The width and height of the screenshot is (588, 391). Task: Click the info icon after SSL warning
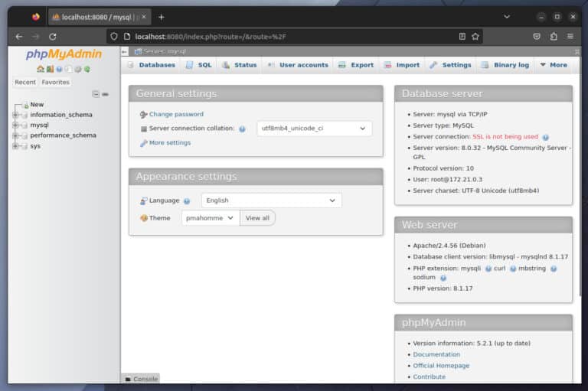(x=546, y=137)
